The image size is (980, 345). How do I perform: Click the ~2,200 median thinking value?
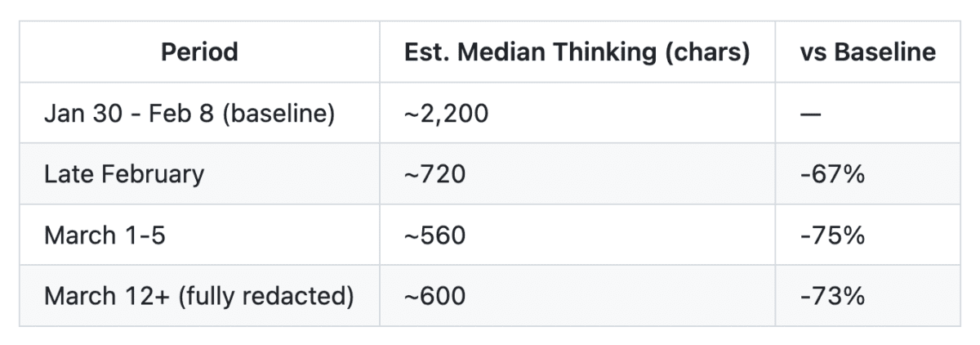tap(446, 113)
